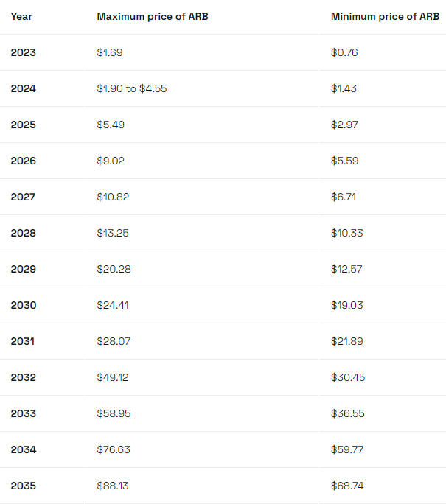This screenshot has height=504, width=446.
Task: Select the 2030 year cell
Action: 24,305
